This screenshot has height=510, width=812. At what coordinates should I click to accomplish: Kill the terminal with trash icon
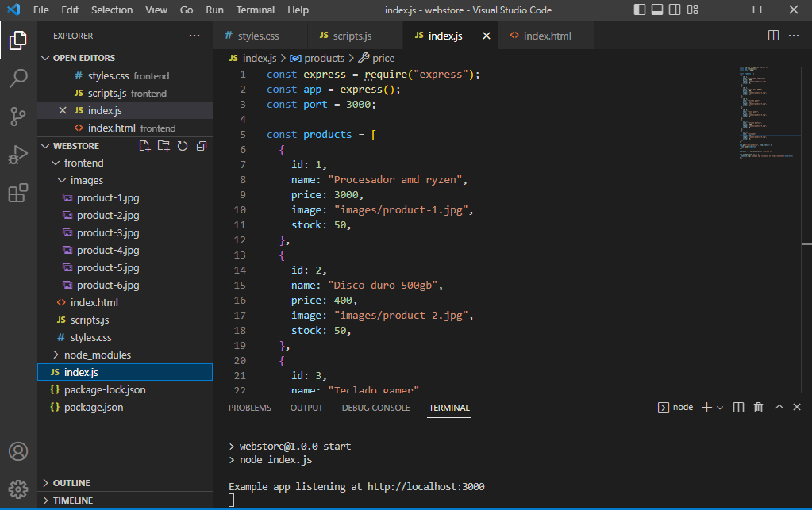[758, 408]
